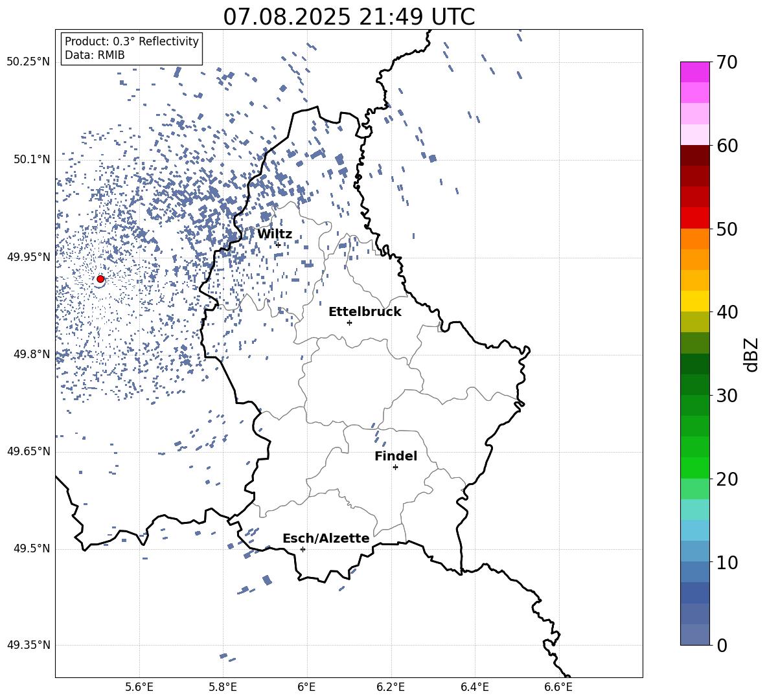Click the 6°E longitude label
This screenshot has height=700, width=767.
click(x=306, y=687)
